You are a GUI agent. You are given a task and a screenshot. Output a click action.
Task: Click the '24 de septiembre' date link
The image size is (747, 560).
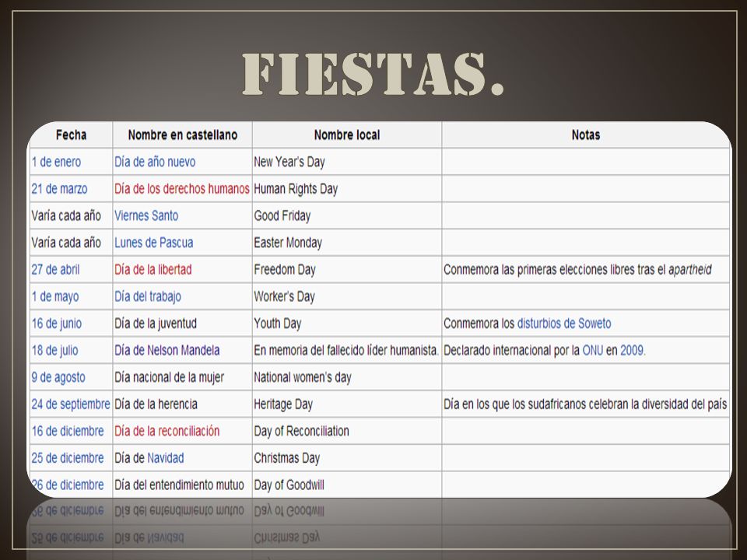tap(71, 404)
